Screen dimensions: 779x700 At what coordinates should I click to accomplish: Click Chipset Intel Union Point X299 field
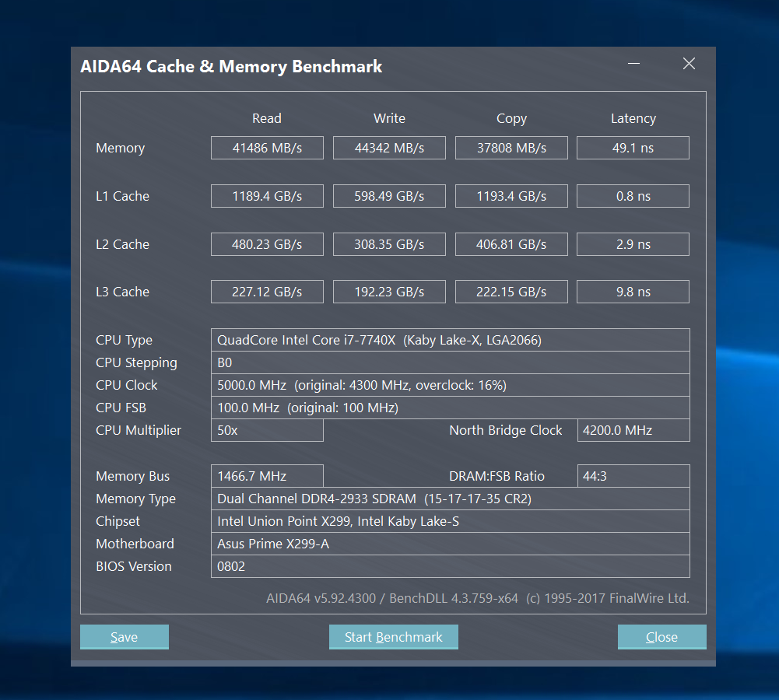pyautogui.click(x=450, y=521)
